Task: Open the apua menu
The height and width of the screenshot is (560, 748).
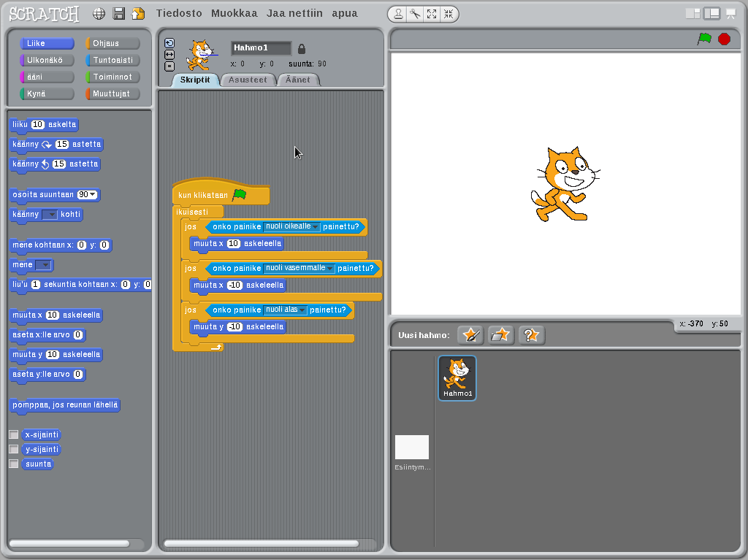Action: [x=345, y=13]
